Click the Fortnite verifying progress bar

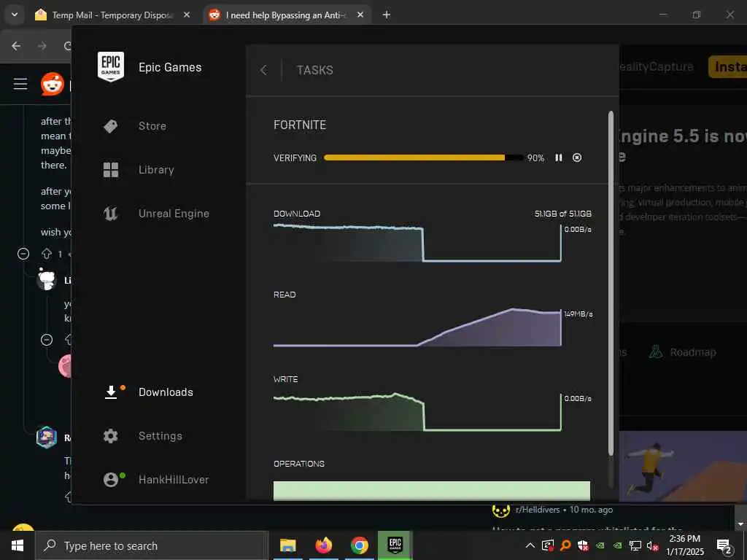pos(423,157)
